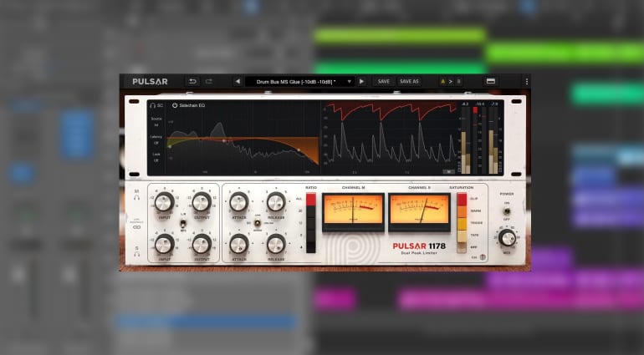644x355 pixels.
Task: Solo the Side channel headphones icon
Action: (136, 254)
